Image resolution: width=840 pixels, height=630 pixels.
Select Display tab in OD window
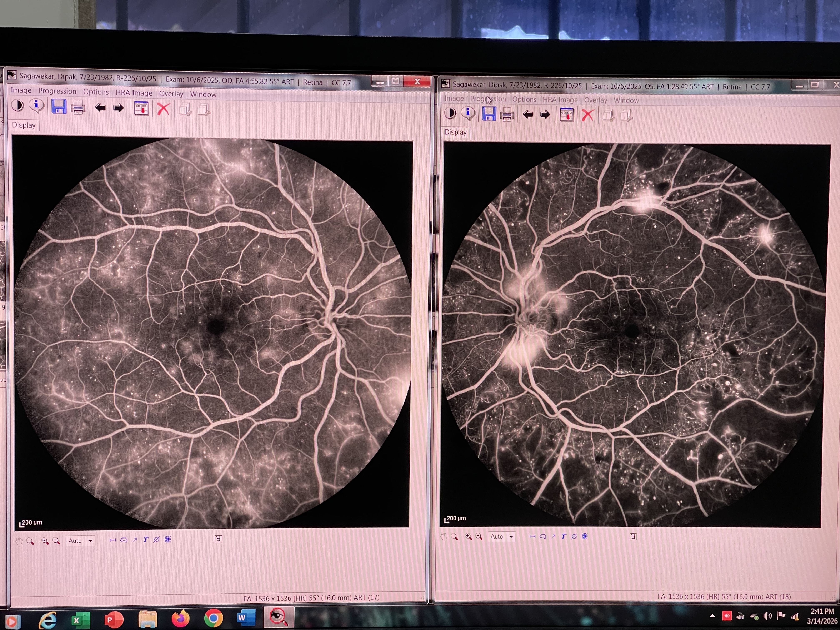click(x=24, y=125)
